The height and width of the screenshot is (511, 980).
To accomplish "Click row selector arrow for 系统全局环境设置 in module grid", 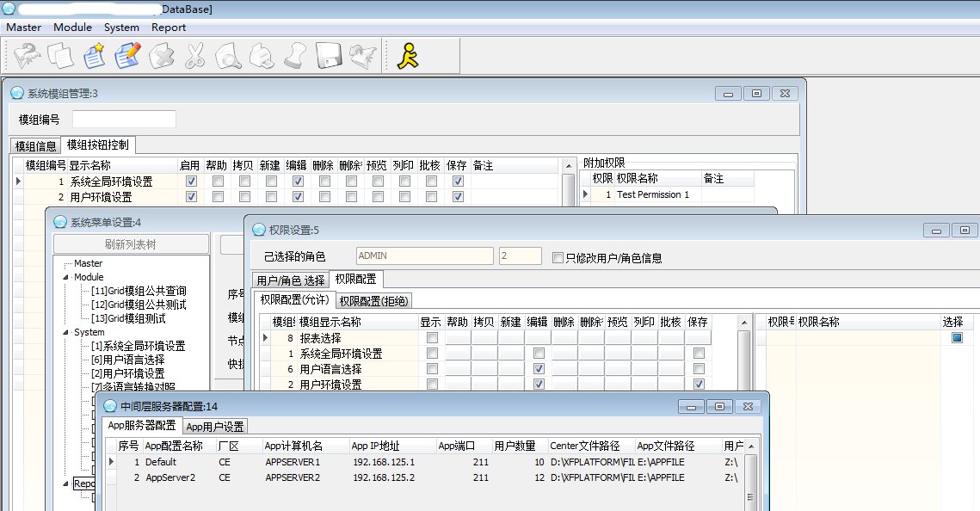I will click(x=18, y=182).
